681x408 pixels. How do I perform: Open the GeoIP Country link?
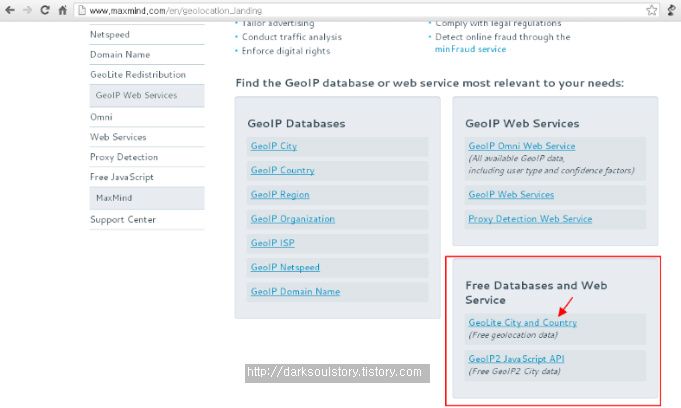point(282,170)
